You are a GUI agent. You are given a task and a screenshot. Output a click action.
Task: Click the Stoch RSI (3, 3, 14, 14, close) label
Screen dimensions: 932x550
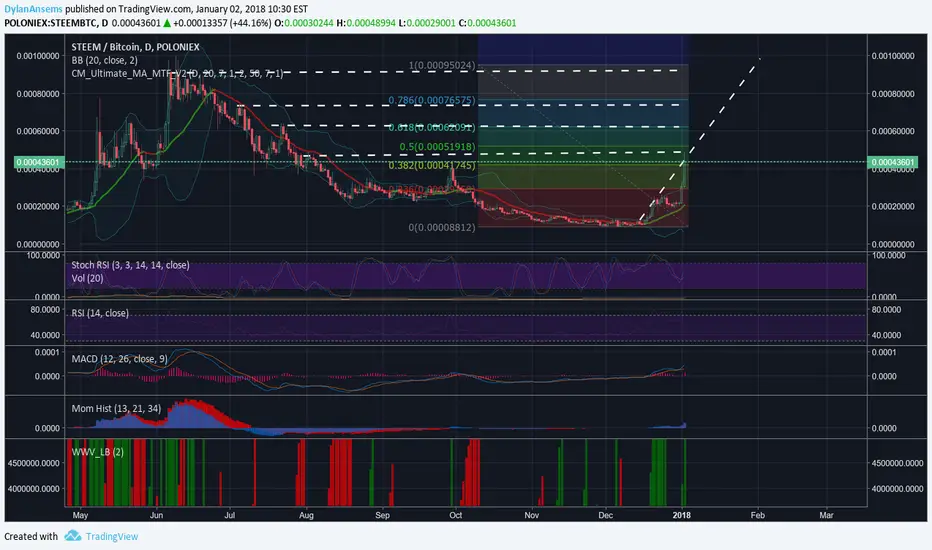pos(130,265)
